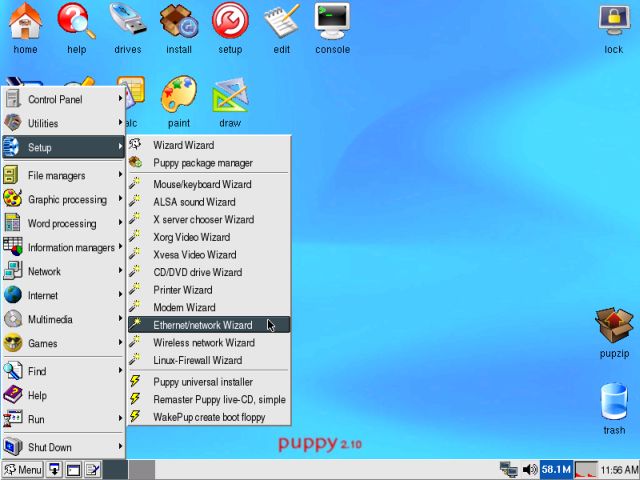Launch Wizard Wizard from Setup submenu

point(209,145)
